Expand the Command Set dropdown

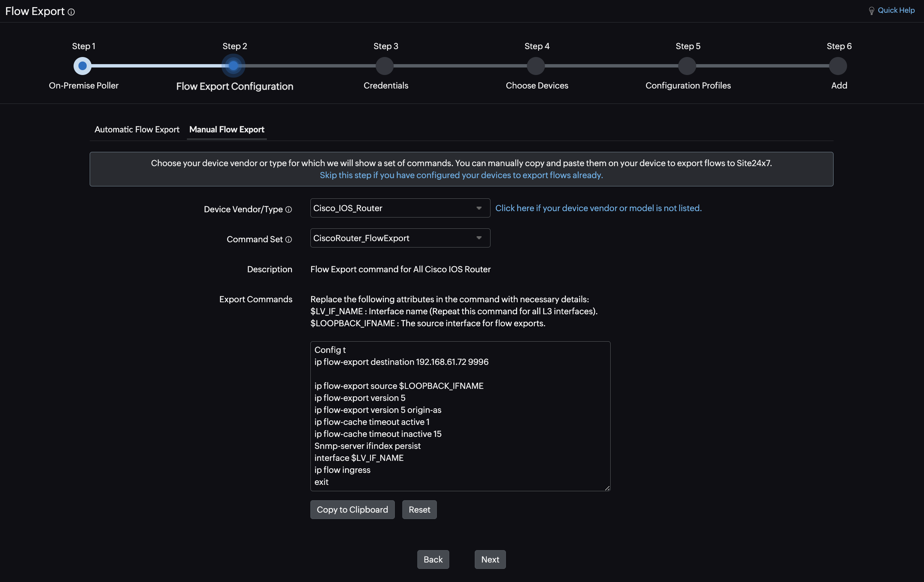[479, 238]
